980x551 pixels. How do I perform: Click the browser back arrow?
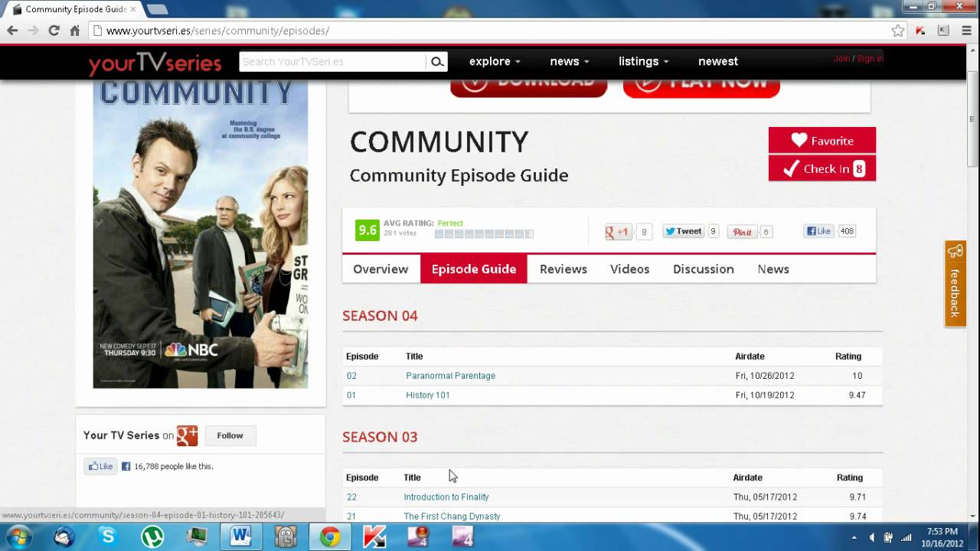(12, 31)
